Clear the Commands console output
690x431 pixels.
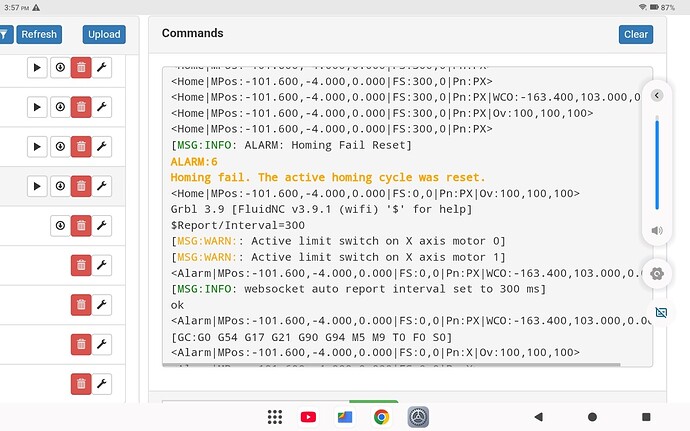(636, 34)
